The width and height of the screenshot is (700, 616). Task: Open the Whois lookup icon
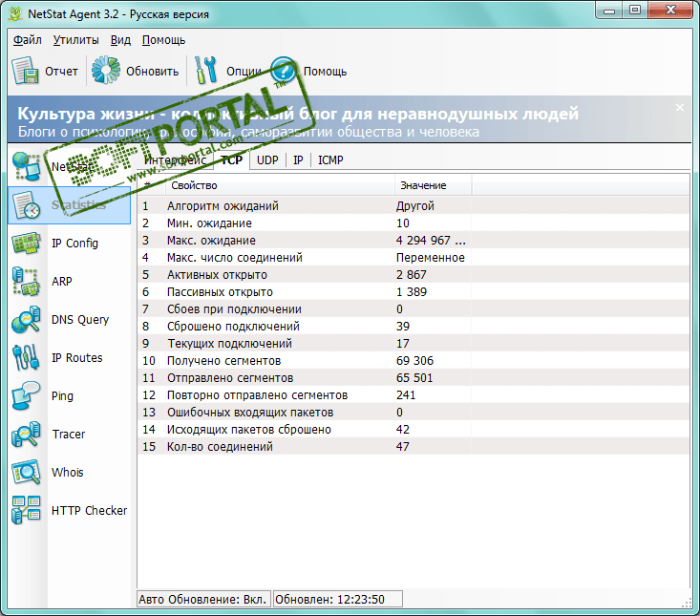27,472
